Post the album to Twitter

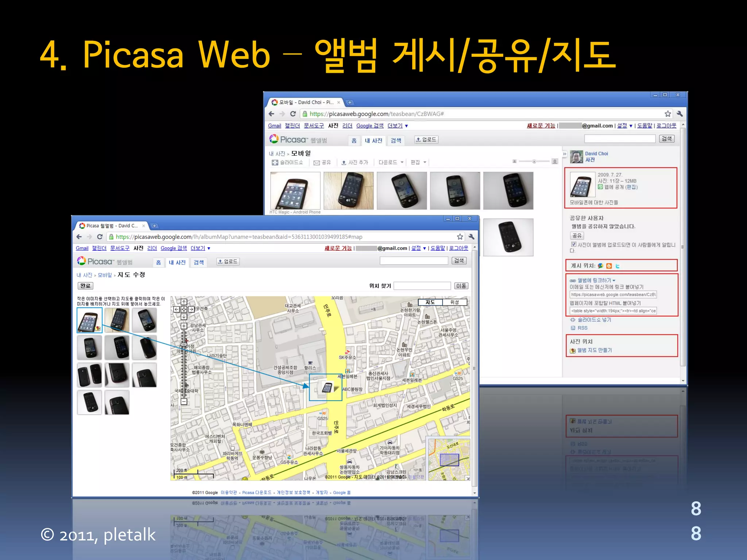[618, 266]
